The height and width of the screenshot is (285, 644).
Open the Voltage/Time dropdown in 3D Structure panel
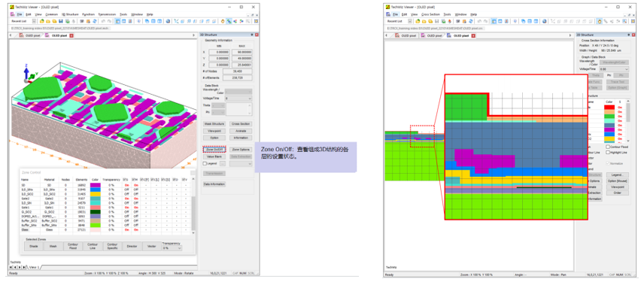point(238,99)
